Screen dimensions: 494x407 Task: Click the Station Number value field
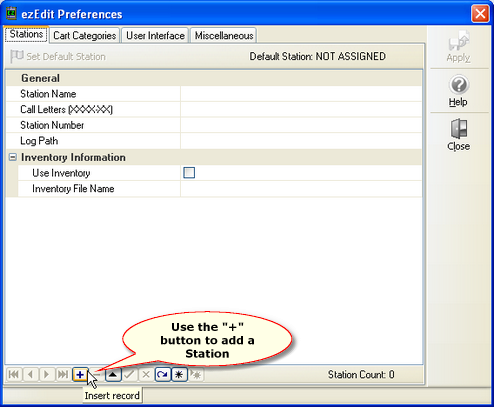tap(301, 125)
